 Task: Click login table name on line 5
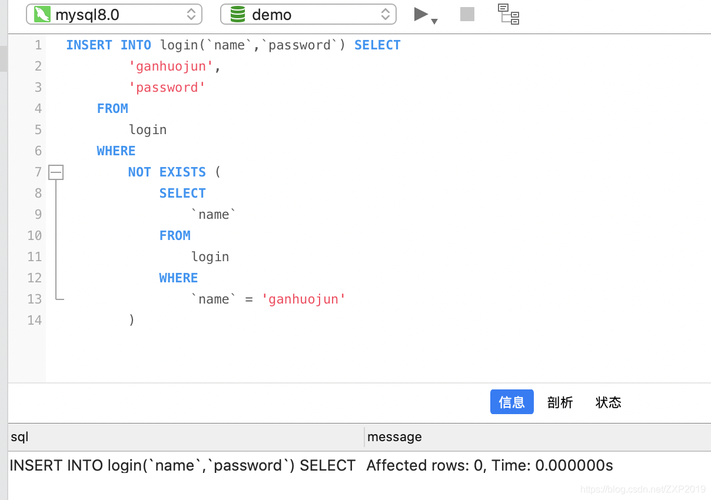click(148, 130)
